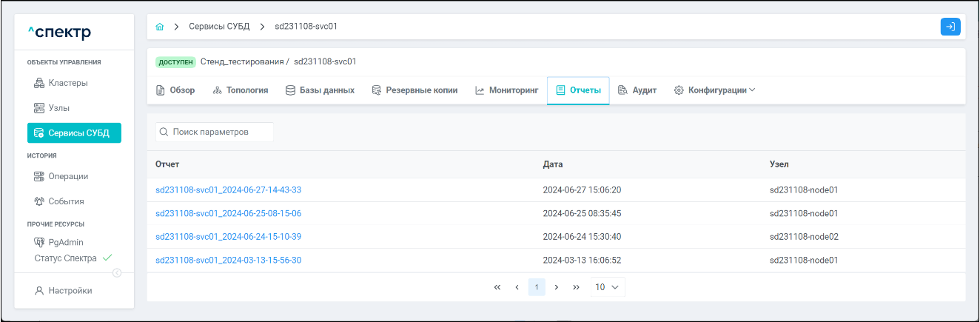
Task: Open Кластеры in the sidebar
Action: coord(67,83)
